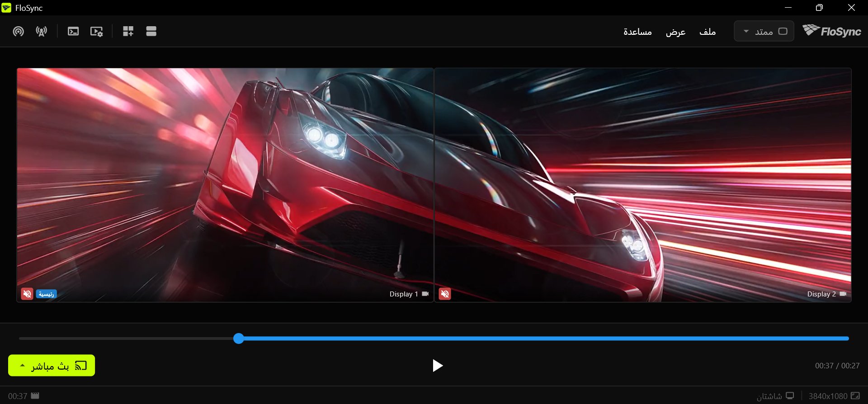Viewport: 868px width, 404px height.
Task: Click the 3840x1080 resolution indicator
Action: click(834, 396)
